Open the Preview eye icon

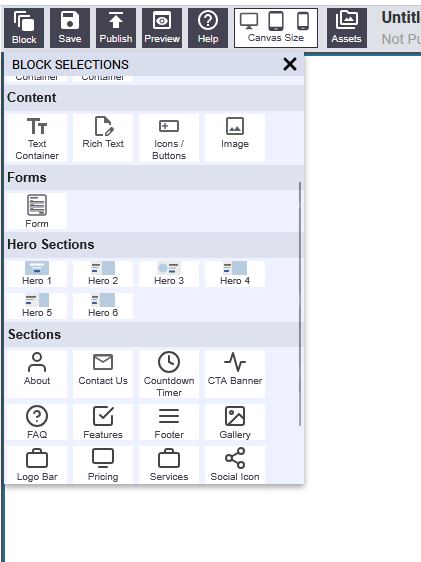(x=162, y=28)
